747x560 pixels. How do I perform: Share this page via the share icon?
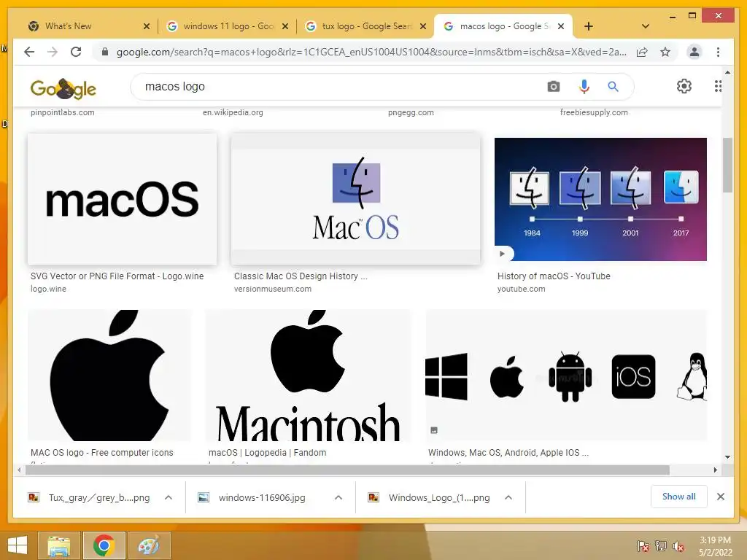point(642,52)
